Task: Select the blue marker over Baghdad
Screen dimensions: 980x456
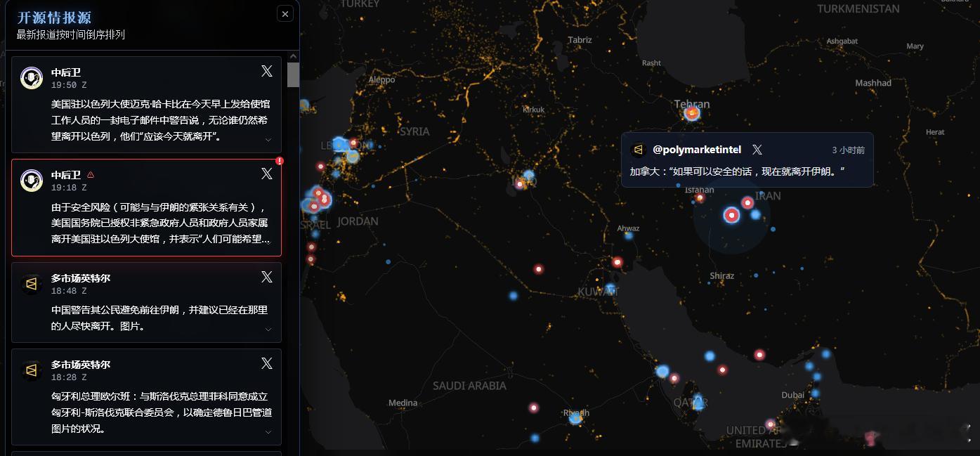Action: coord(529,175)
